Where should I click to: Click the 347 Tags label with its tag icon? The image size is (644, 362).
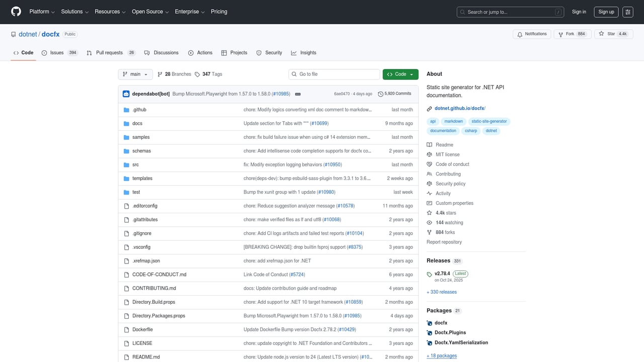[208, 74]
